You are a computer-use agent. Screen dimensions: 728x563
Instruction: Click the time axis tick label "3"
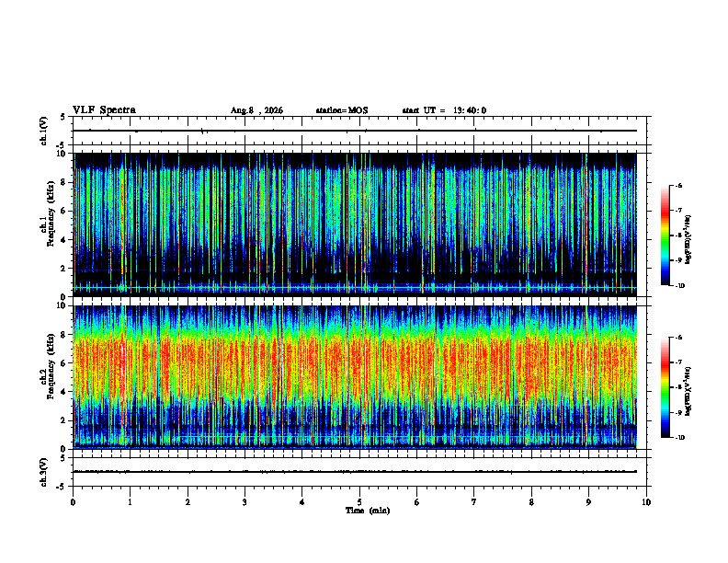click(x=245, y=502)
